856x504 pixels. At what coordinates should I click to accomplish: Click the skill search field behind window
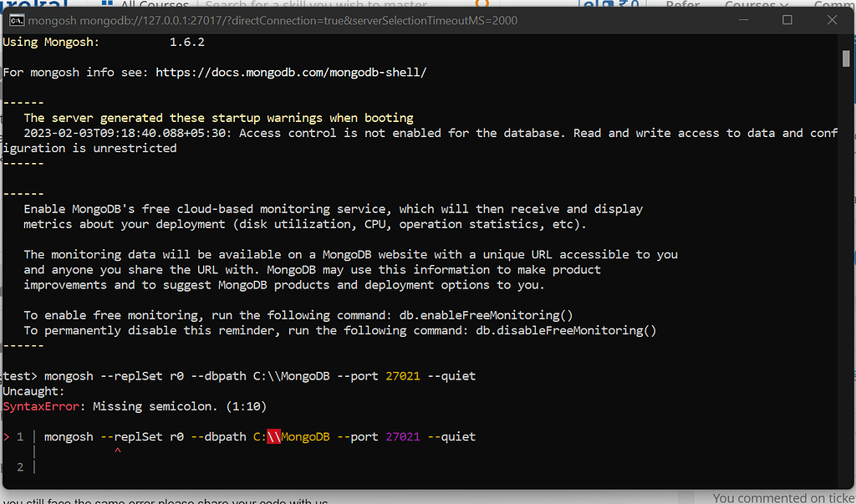coord(322,4)
